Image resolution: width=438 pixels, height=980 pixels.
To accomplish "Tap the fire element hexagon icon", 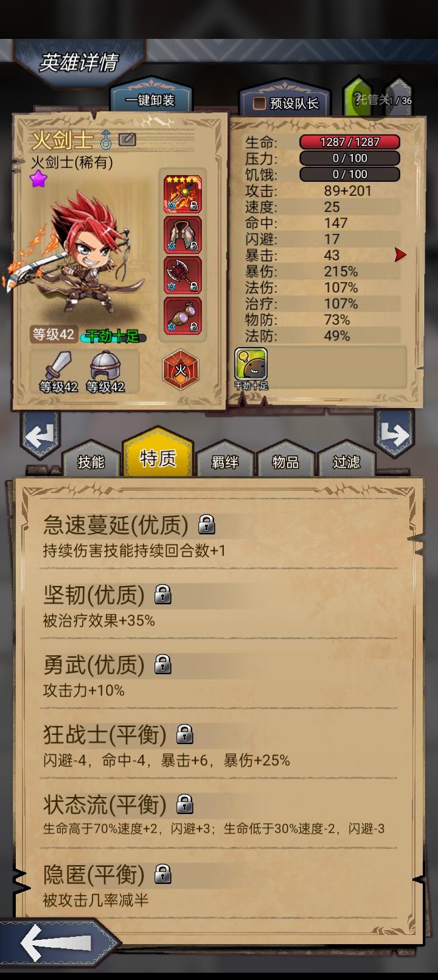I will (x=181, y=369).
